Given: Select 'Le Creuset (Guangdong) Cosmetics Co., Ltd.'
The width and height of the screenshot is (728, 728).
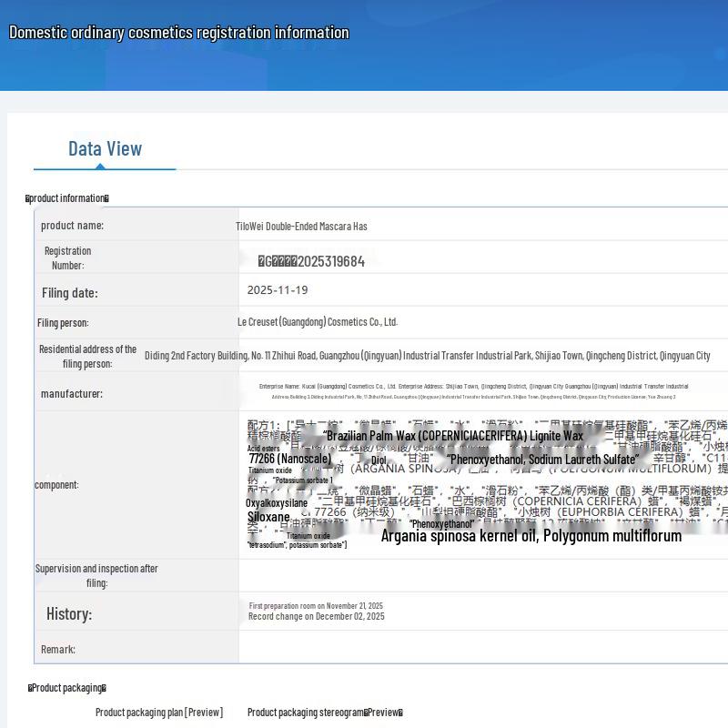Looking at the screenshot, I should coord(318,322).
